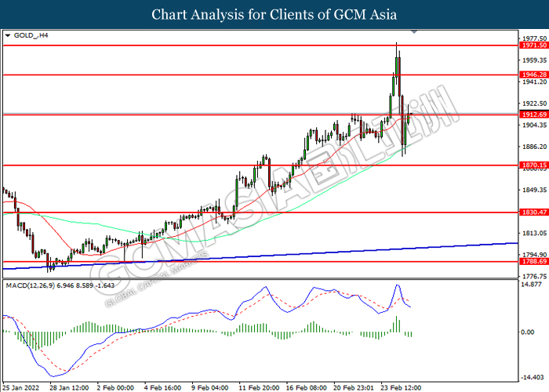The height and width of the screenshot is (392, 549).
Task: Select the 1971.50 red price label
Action: pos(534,45)
